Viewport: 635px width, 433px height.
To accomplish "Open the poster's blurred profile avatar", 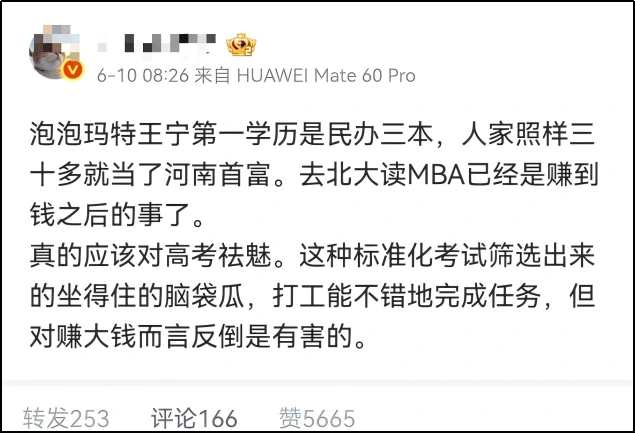I will (55, 52).
